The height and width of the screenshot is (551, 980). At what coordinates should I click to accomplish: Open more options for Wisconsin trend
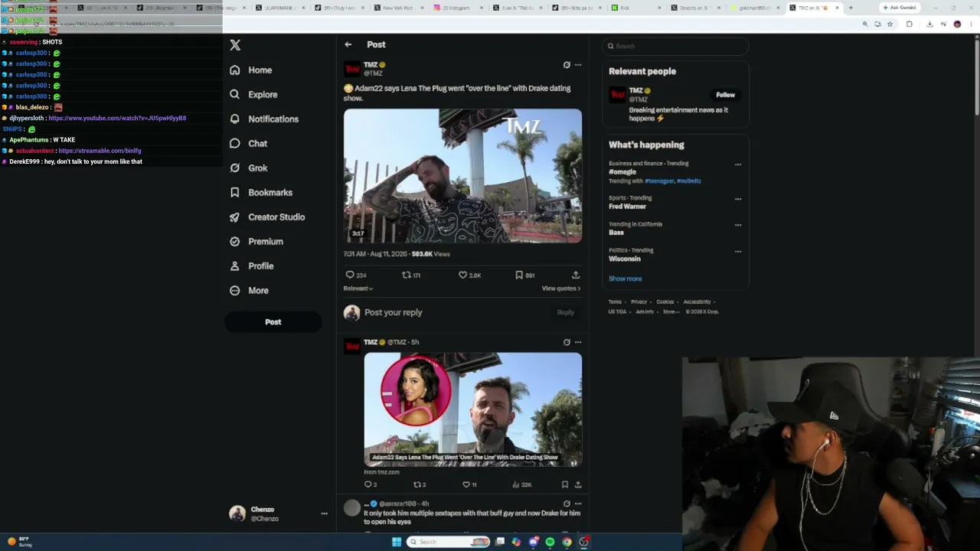738,251
